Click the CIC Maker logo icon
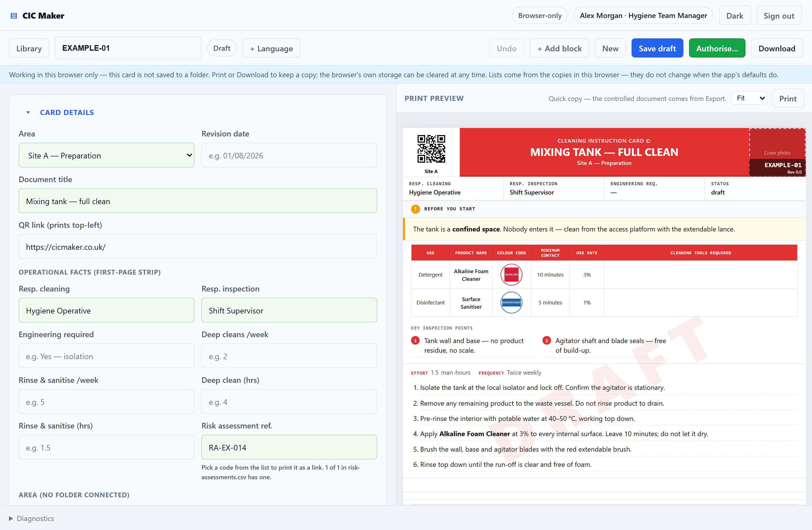Image resolution: width=812 pixels, height=530 pixels. pos(14,16)
